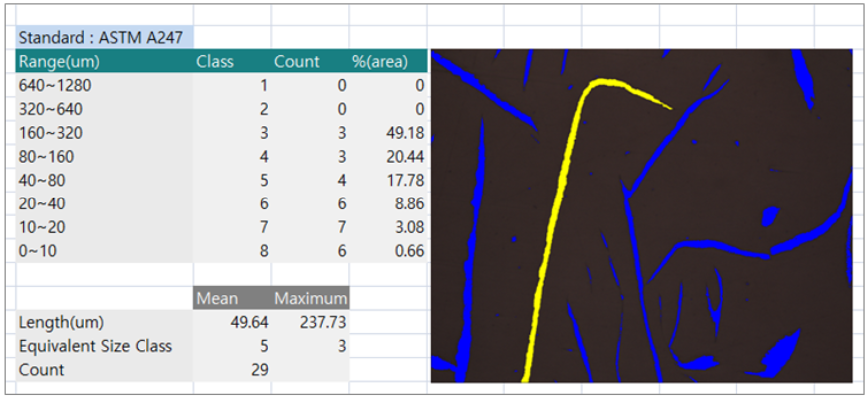Select the Standard : ASTM A247 cell
Image resolution: width=868 pixels, height=396 pixels.
coord(105,37)
